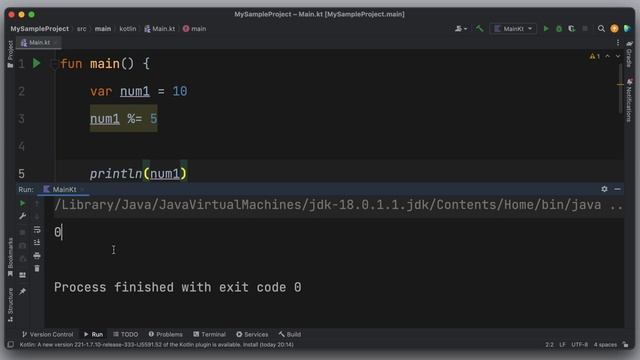Go to previous highlighted error arrow
640x360 pixels.
tap(608, 56)
